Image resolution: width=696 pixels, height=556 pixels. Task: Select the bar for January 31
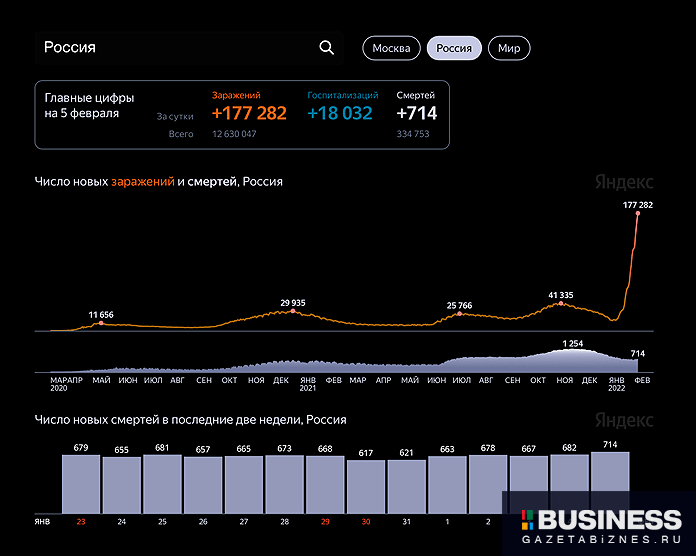tap(407, 487)
